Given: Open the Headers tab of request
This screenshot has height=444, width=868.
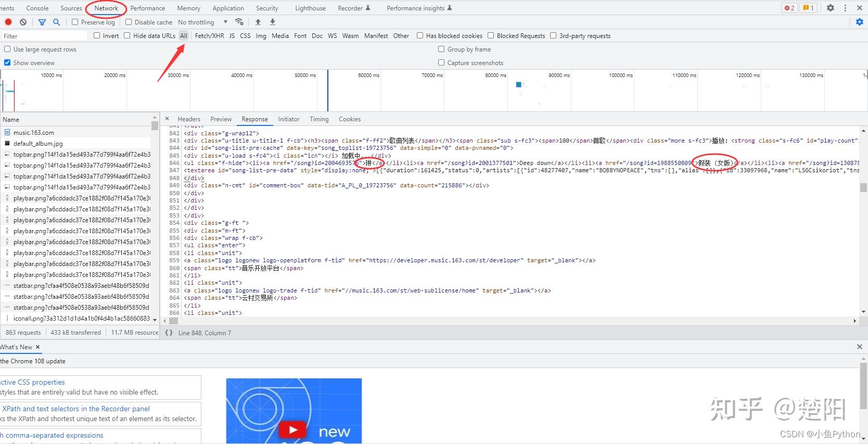Looking at the screenshot, I should tap(188, 119).
